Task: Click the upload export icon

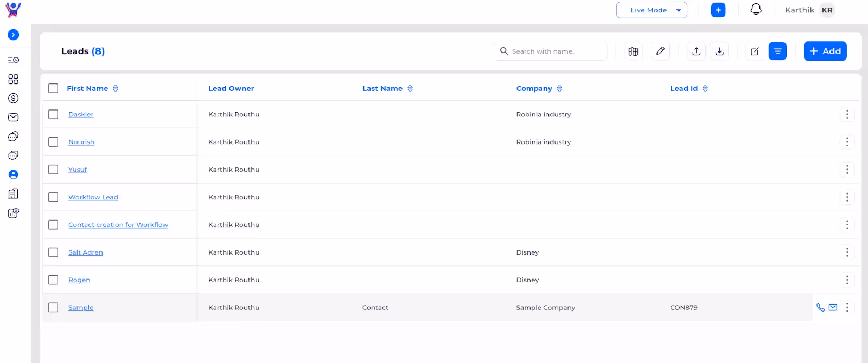Action: click(697, 51)
